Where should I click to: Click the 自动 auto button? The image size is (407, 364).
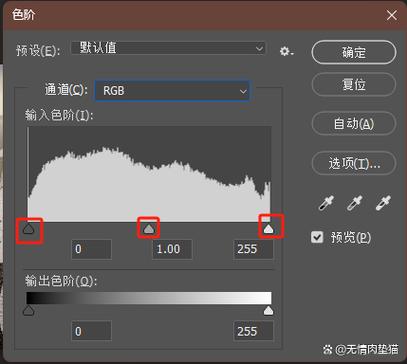(354, 124)
